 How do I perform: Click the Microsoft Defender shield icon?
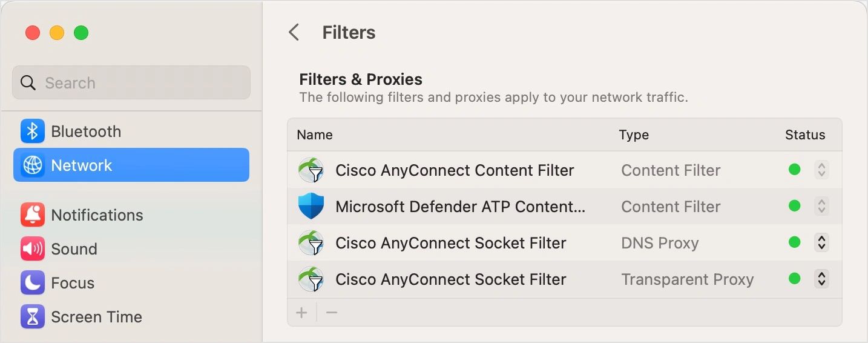[311, 206]
